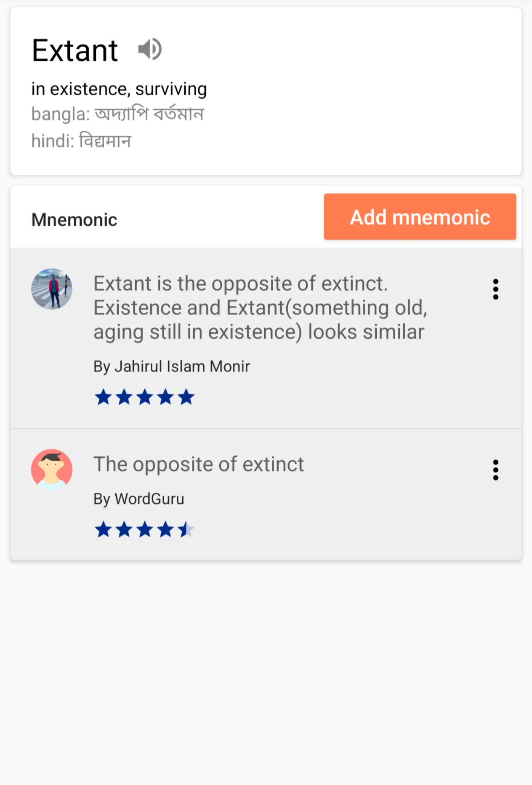Rate Jahirul's mnemonic with first star
The width and height of the screenshot is (532, 785).
(x=103, y=397)
